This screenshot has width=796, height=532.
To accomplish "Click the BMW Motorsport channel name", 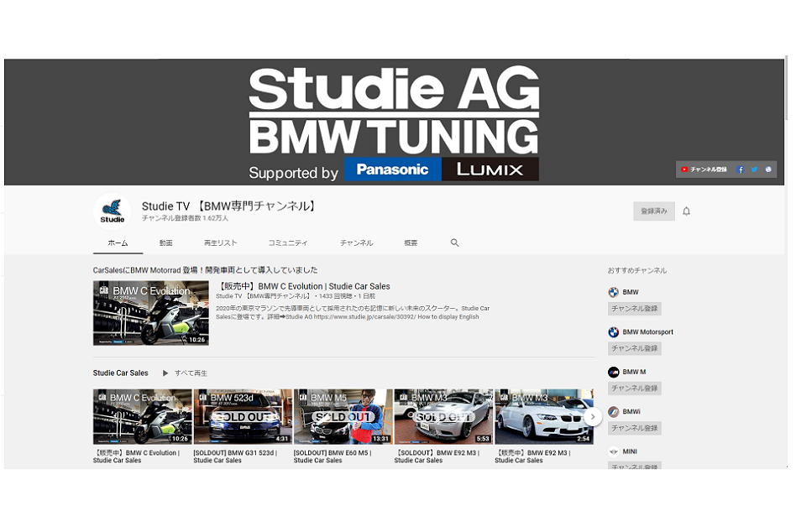I will coord(647,332).
